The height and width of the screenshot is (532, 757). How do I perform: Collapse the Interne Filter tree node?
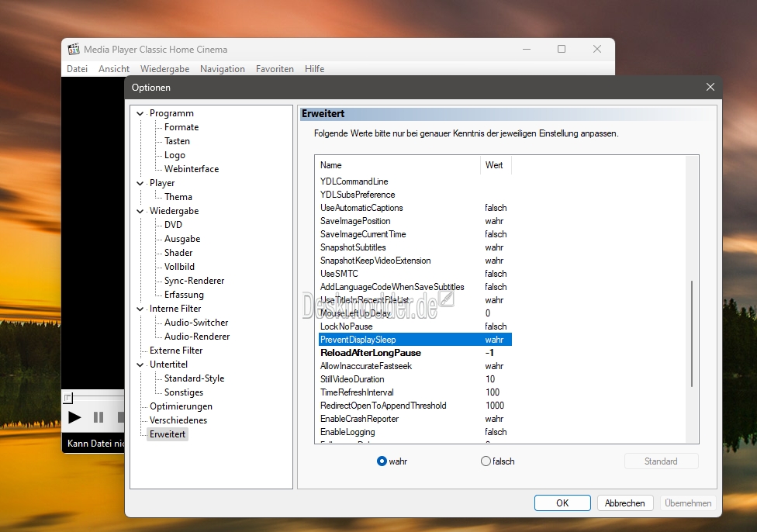click(140, 309)
